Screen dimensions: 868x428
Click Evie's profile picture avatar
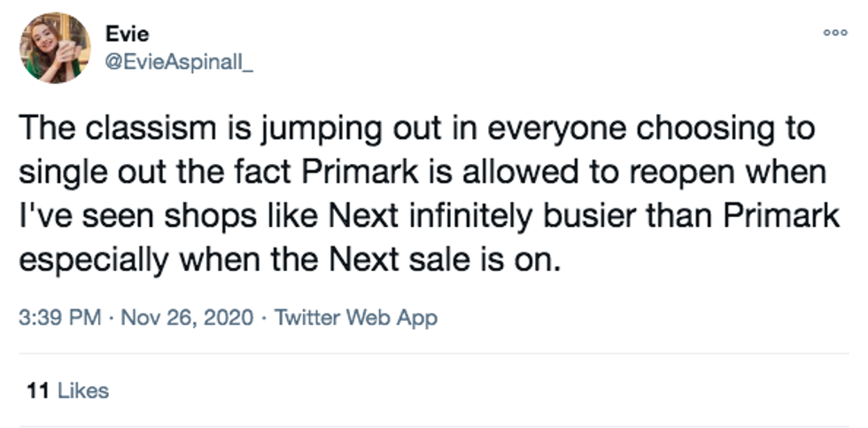pos(55,48)
